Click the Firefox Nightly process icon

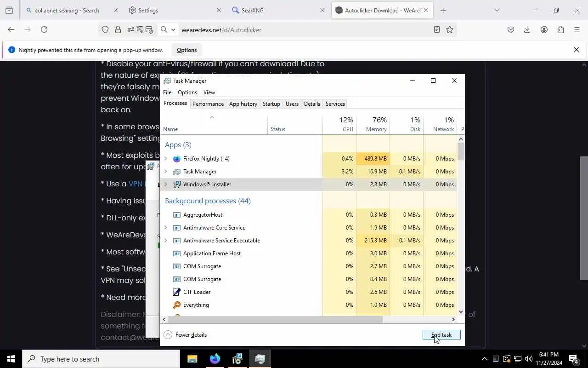pos(177,159)
